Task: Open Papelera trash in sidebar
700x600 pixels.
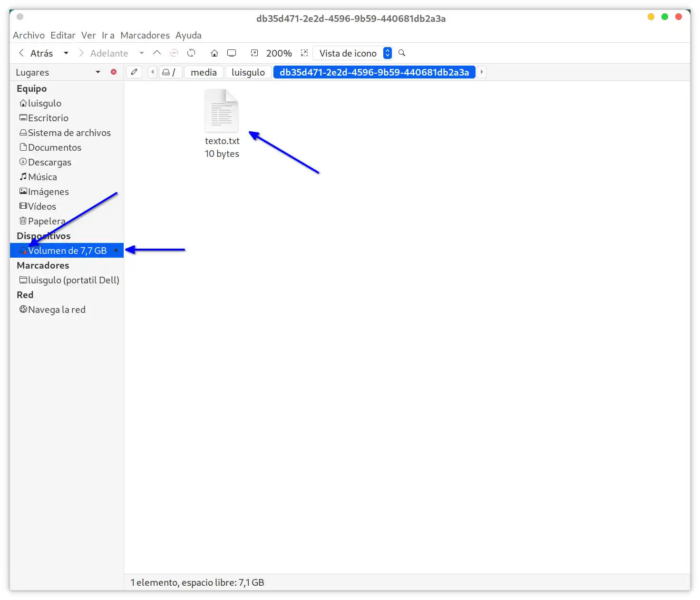Action: tap(67, 221)
